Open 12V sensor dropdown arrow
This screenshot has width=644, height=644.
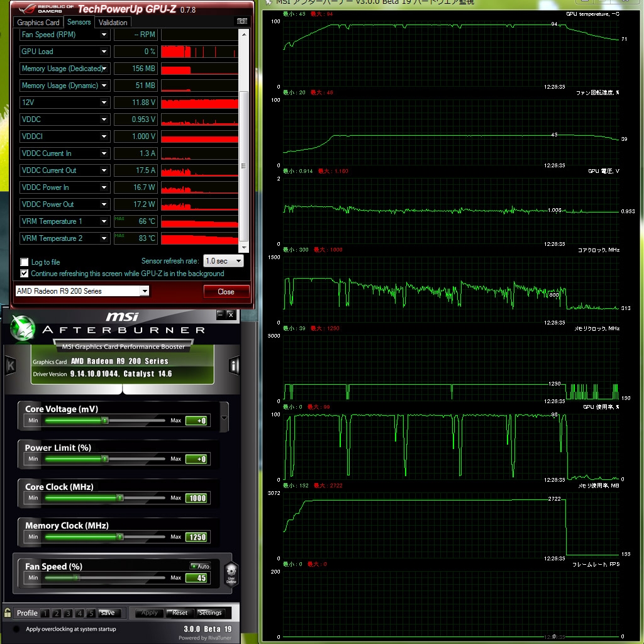tap(104, 103)
